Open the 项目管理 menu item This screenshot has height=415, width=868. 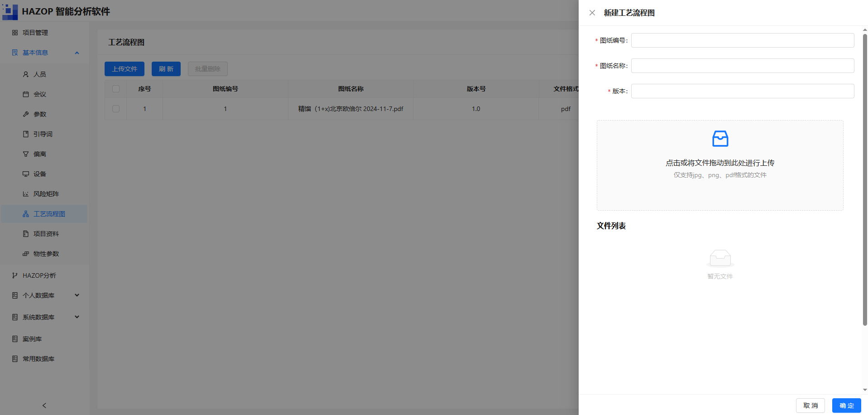tap(44, 33)
